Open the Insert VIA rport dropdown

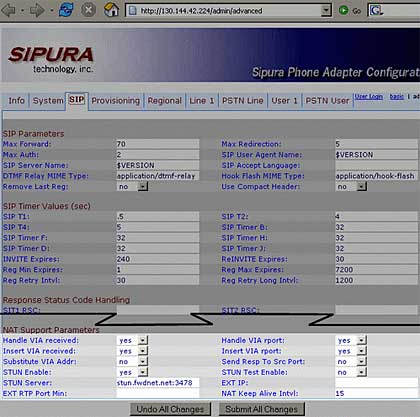(x=362, y=351)
